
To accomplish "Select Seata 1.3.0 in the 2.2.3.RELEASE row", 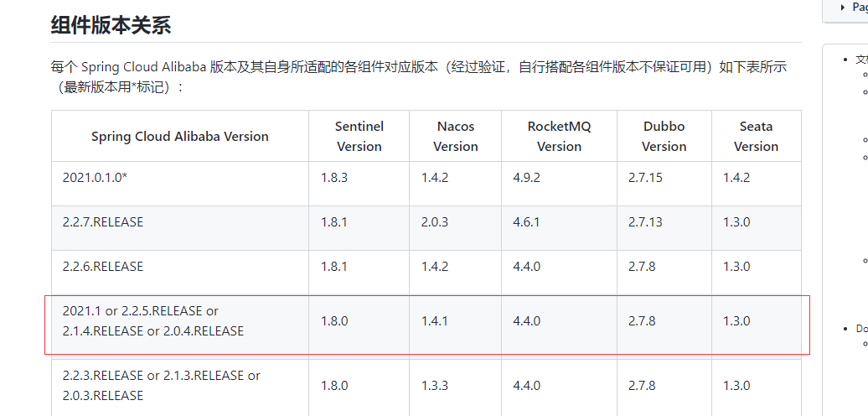I will pyautogui.click(x=757, y=387).
